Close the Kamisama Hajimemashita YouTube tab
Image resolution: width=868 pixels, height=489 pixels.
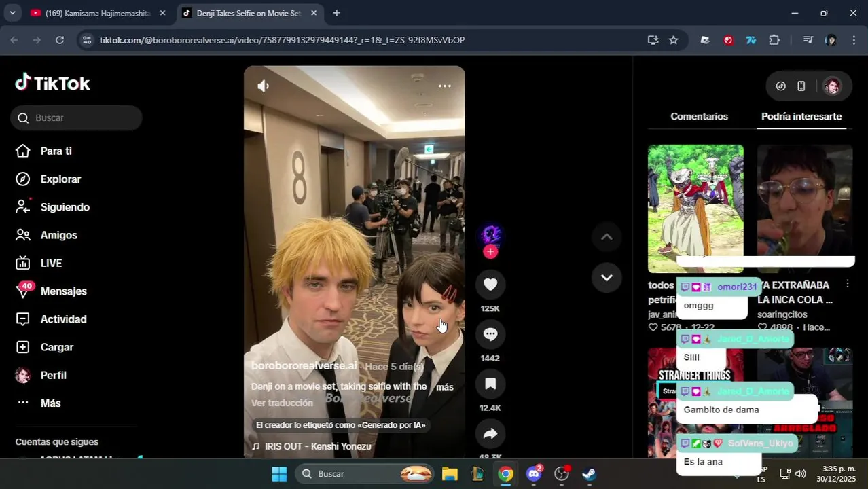(x=162, y=13)
